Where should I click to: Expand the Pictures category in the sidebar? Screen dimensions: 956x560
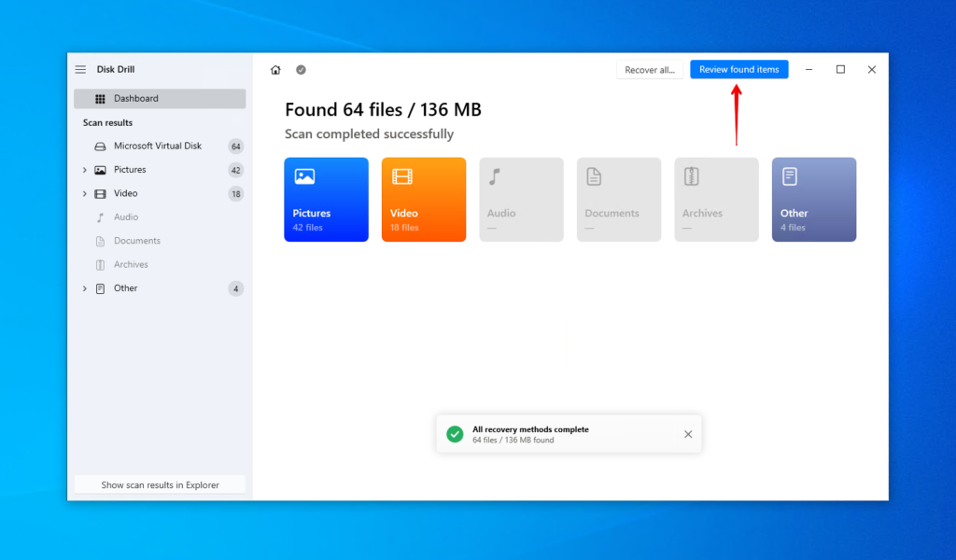point(85,169)
